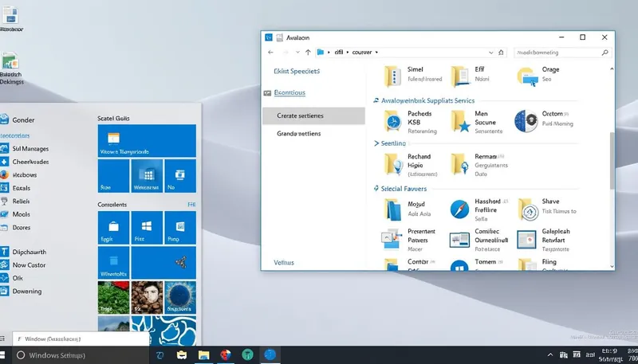Click the Firefox icon in Start menu list
This screenshot has height=364, width=638.
click(4, 174)
